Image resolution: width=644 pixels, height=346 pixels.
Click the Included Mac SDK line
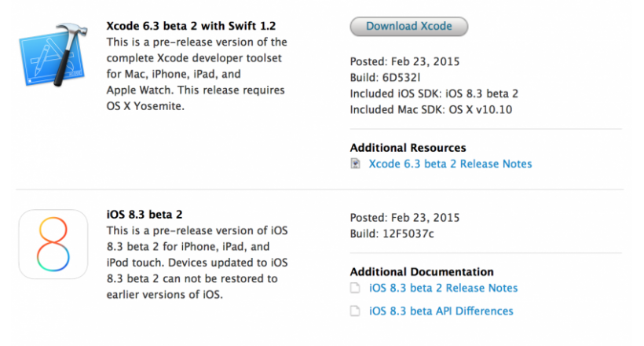click(x=430, y=109)
